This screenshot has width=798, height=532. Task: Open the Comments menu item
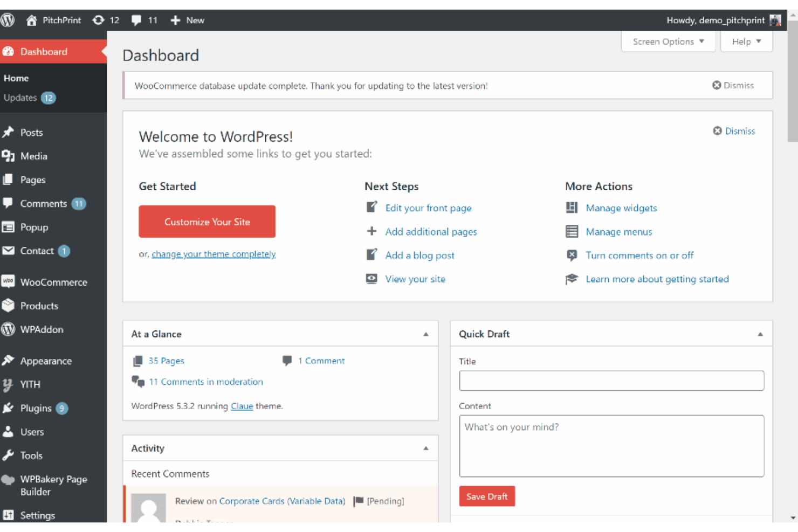point(53,203)
